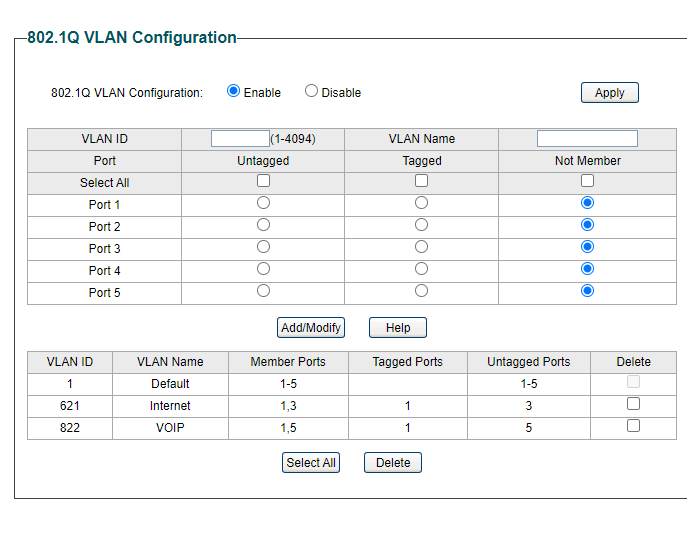Set Port 3 to Tagged
The height and width of the screenshot is (547, 687).
click(x=421, y=247)
